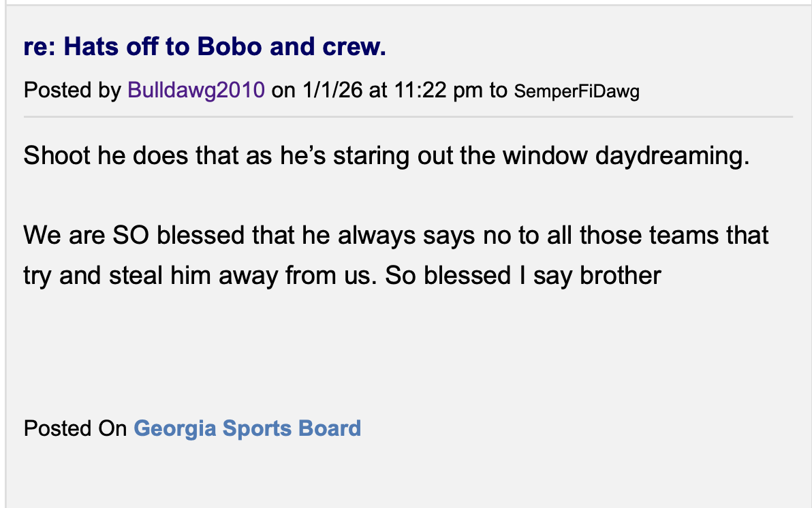This screenshot has width=812, height=508.
Task: Click the 'Posted by' label
Action: pyautogui.click(x=72, y=91)
